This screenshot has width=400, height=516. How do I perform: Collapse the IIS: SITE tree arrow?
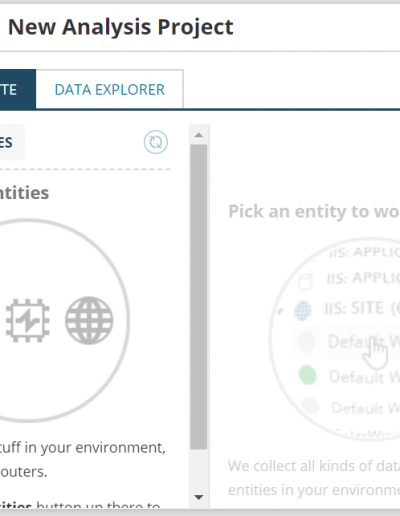280,311
